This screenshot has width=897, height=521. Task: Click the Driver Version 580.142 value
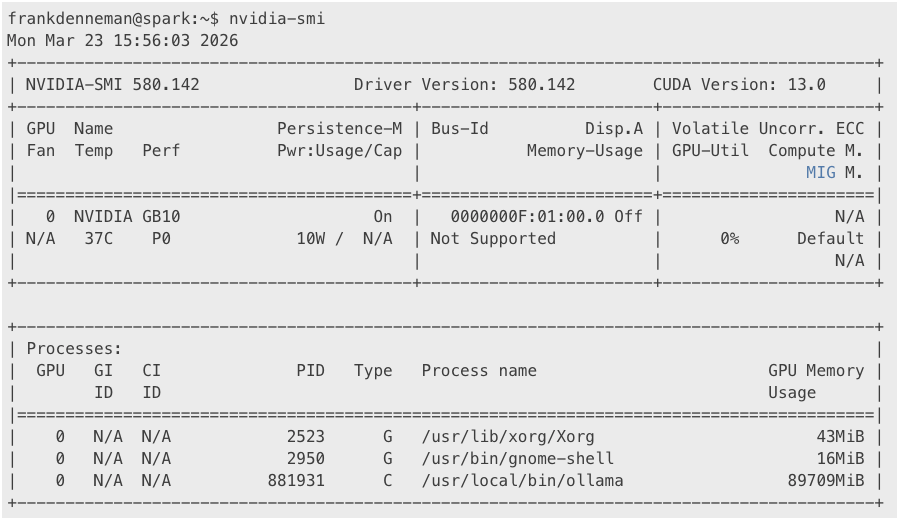(542, 84)
